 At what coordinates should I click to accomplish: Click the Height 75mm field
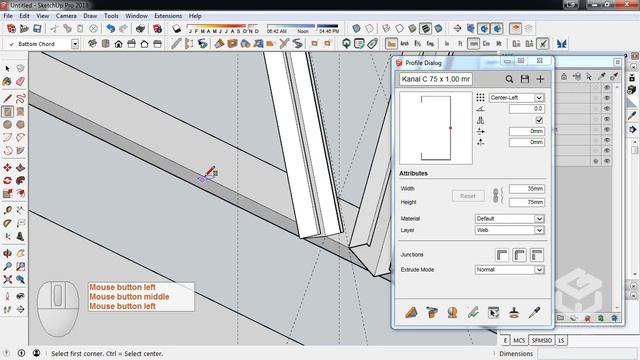[x=527, y=202]
